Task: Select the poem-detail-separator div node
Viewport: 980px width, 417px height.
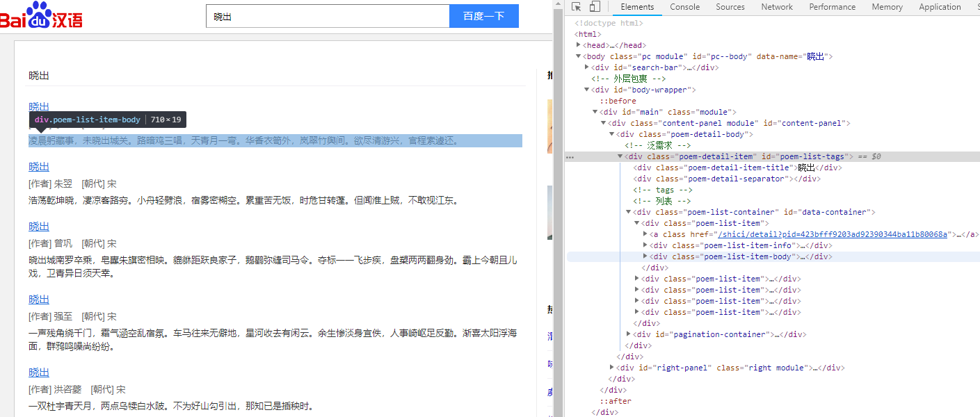Action: [727, 179]
